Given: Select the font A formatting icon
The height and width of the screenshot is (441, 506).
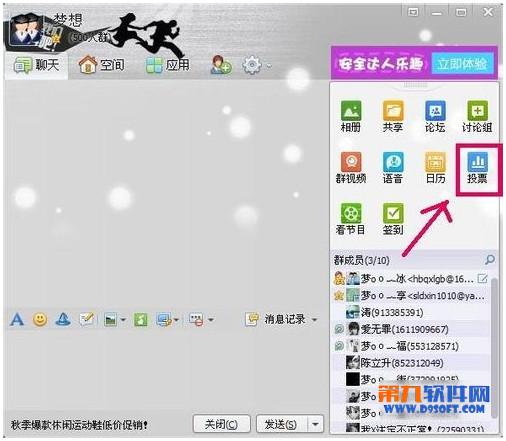Looking at the screenshot, I should (17, 320).
